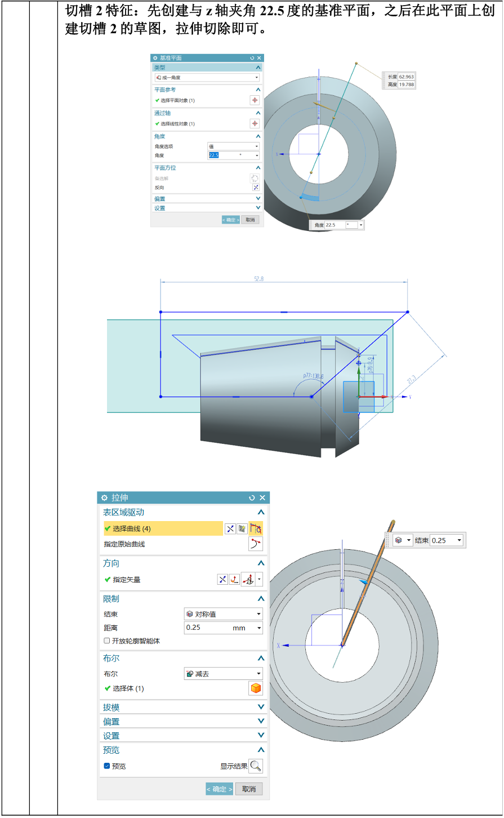This screenshot has height=818, width=504.
Task: Collapse the 表区域驱动 section
Action: [261, 512]
